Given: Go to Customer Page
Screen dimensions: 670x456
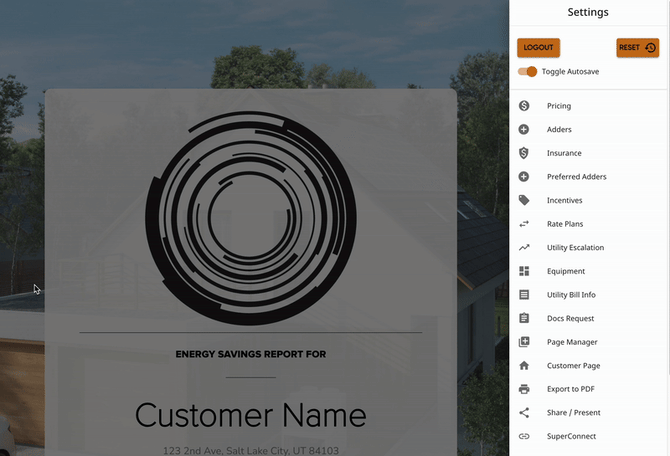Looking at the screenshot, I should tap(573, 366).
